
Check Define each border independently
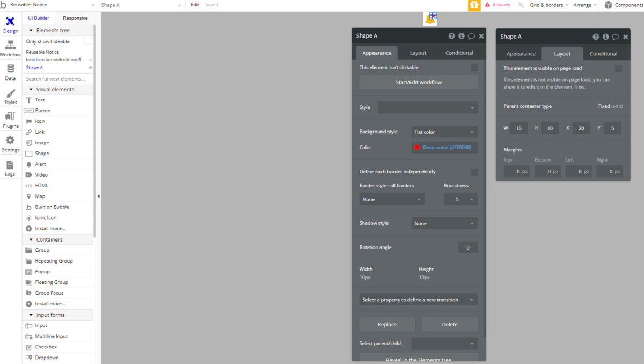[474, 172]
